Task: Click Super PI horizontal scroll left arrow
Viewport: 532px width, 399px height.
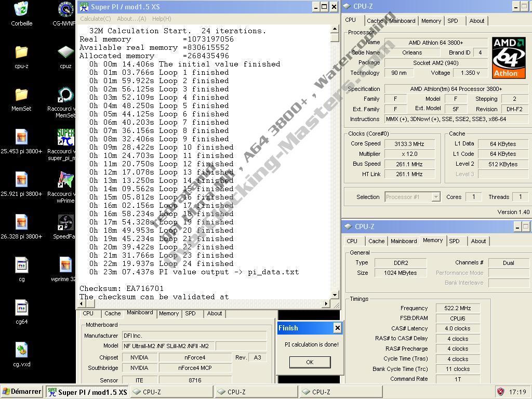Action: 82,303
